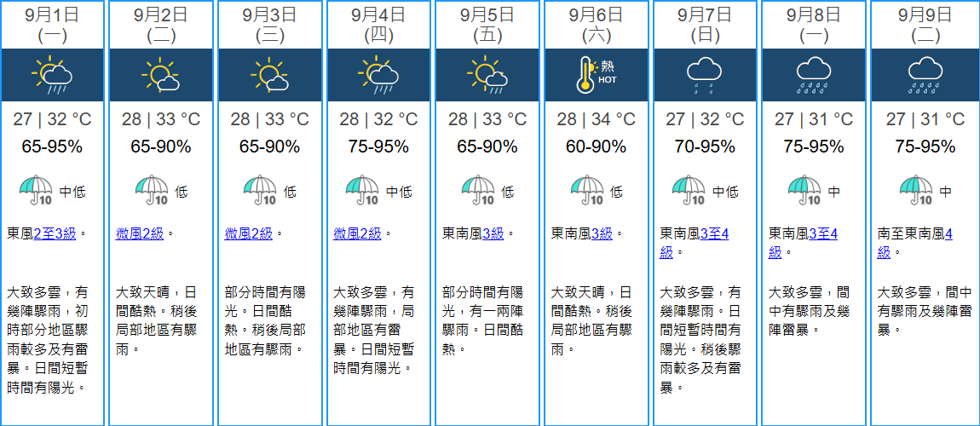
Task: Open the Sept 4 微風2級 wind link
Action: 357,233
